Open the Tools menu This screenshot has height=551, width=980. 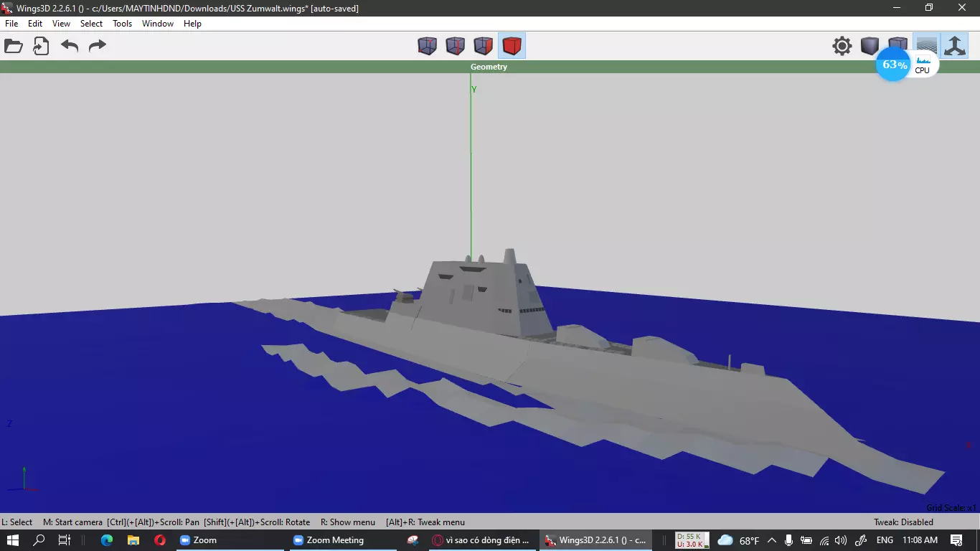point(123,24)
